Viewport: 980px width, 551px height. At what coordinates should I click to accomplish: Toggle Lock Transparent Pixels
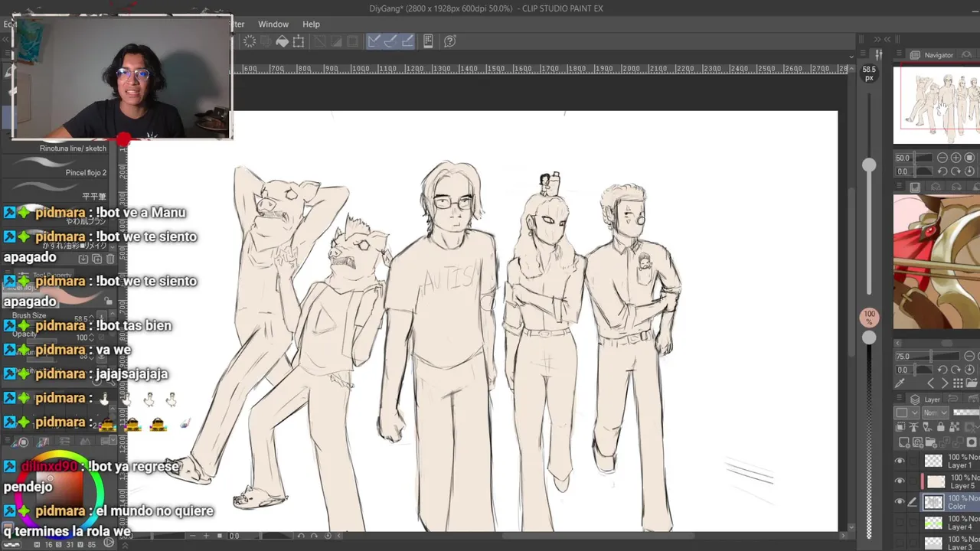(955, 427)
